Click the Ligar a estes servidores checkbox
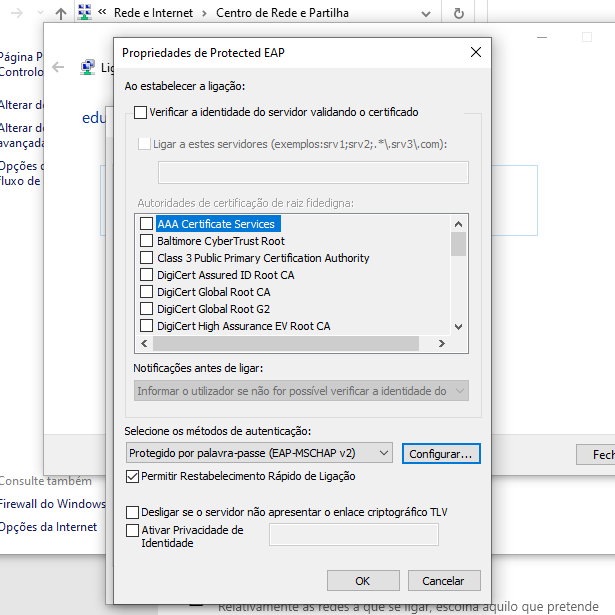The width and height of the screenshot is (615, 615). (x=144, y=144)
